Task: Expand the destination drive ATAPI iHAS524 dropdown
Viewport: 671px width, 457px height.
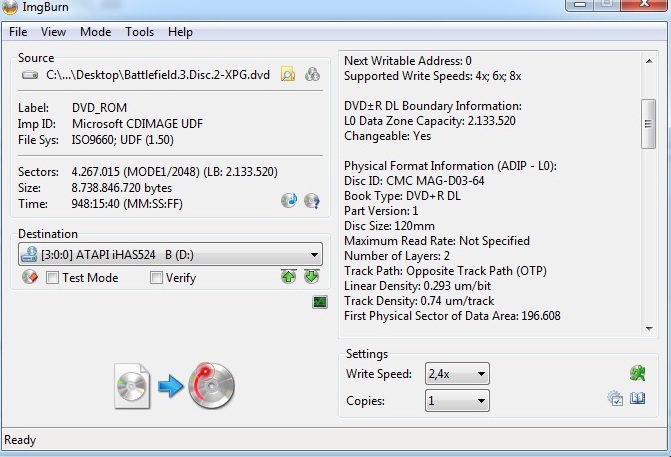Action: (314, 255)
